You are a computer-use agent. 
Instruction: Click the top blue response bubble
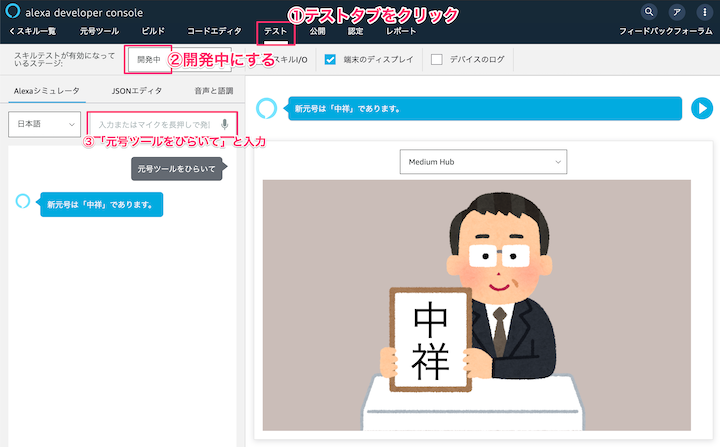485,108
